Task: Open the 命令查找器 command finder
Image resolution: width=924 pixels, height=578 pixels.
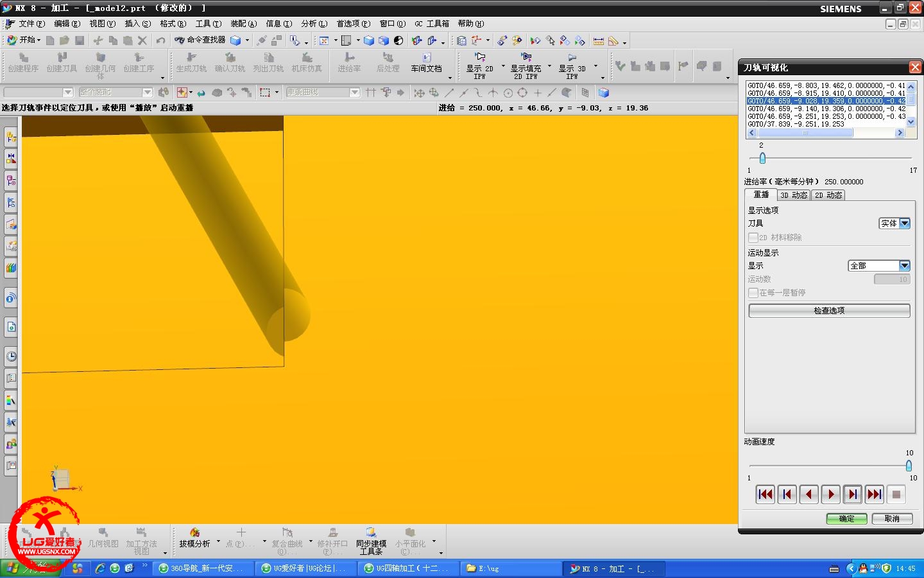Action: pyautogui.click(x=201, y=40)
